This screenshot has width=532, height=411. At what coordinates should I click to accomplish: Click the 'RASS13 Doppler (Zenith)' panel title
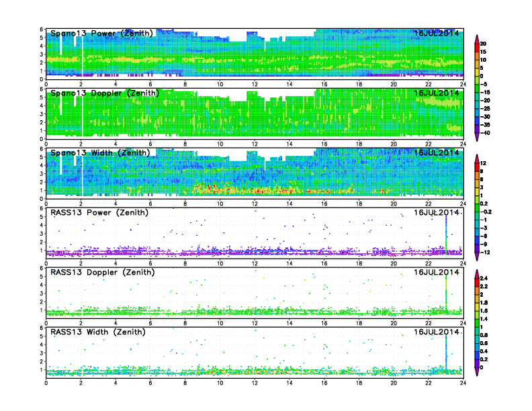pos(103,272)
